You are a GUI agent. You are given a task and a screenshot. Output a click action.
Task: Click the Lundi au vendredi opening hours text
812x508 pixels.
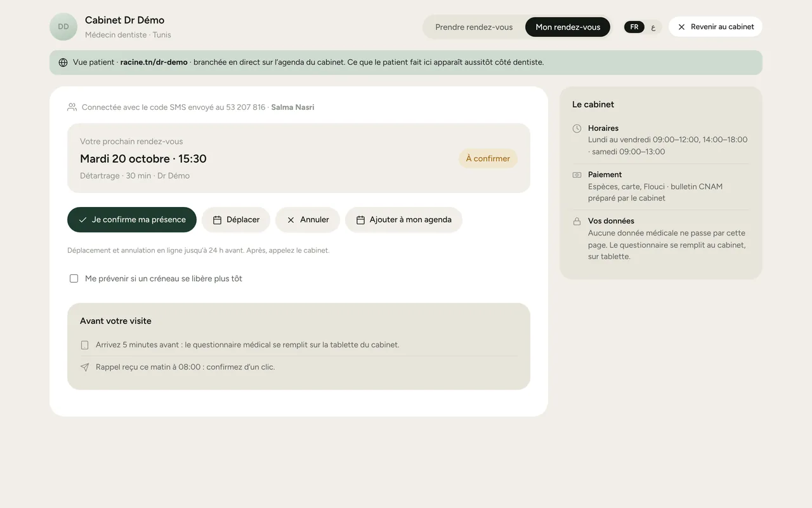(667, 145)
